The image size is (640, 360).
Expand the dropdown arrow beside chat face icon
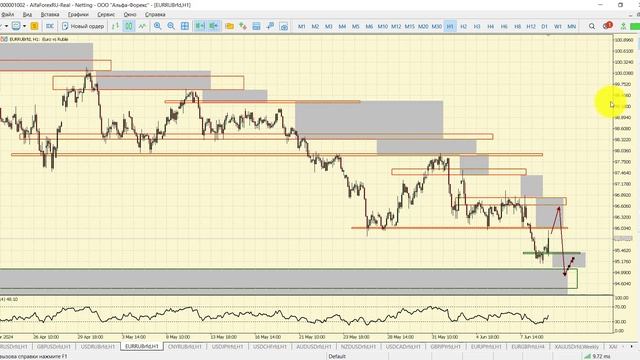coord(24,26)
